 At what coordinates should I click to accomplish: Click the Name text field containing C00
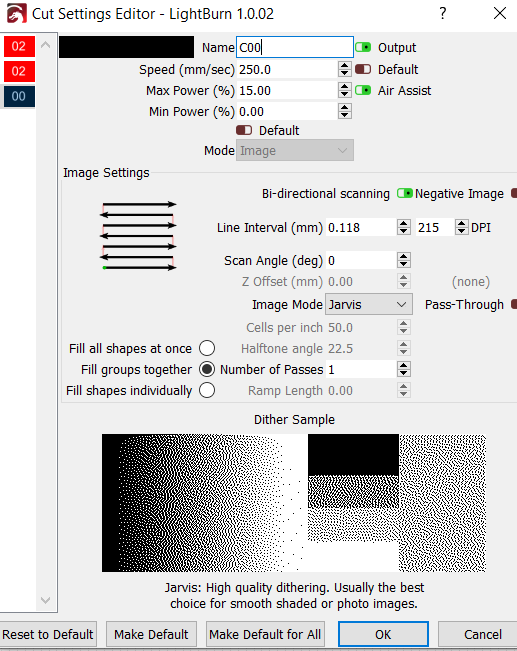tap(295, 47)
